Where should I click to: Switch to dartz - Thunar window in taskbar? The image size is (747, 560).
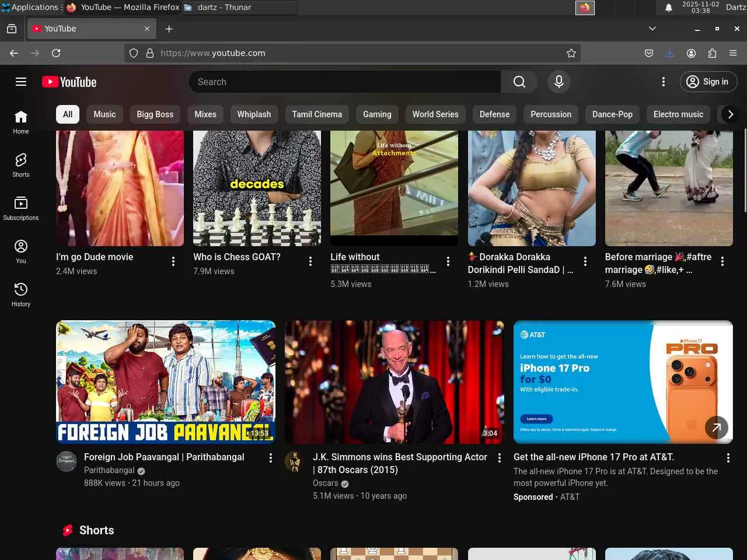click(240, 7)
